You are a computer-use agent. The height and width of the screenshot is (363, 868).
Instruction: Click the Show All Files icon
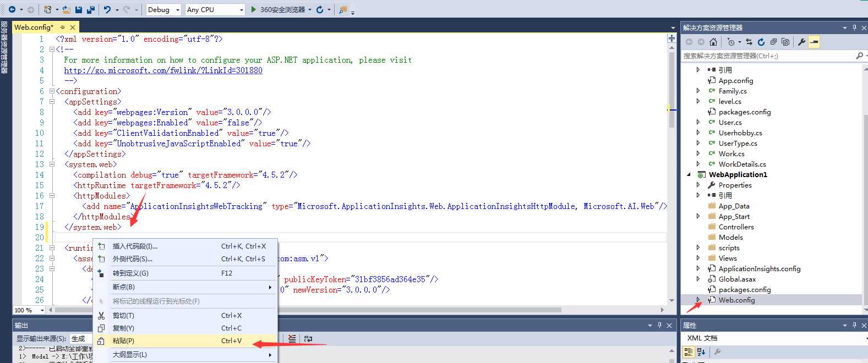tap(785, 42)
